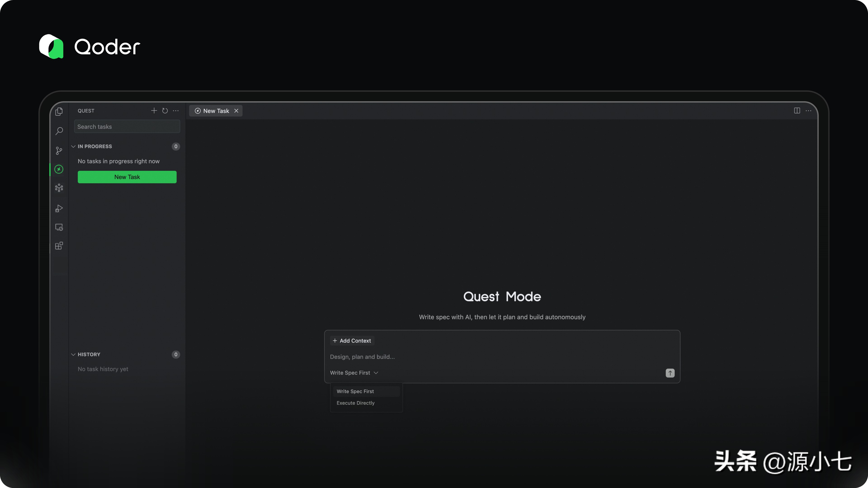Switch to the New Task tab

click(x=216, y=111)
